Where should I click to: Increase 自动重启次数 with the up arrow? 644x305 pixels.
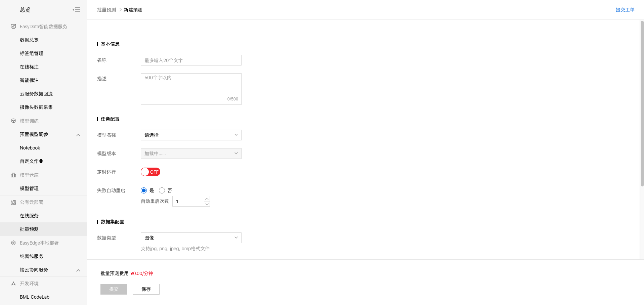(x=207, y=199)
